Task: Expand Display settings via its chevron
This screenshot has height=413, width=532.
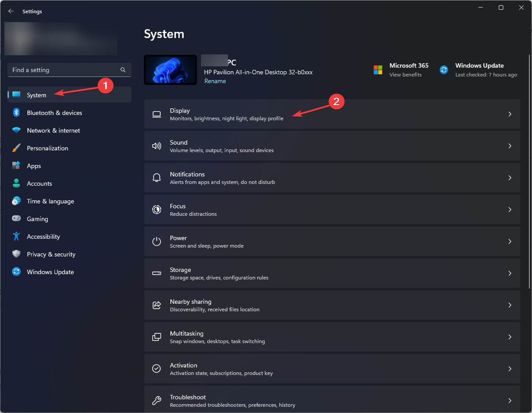Action: click(x=510, y=114)
